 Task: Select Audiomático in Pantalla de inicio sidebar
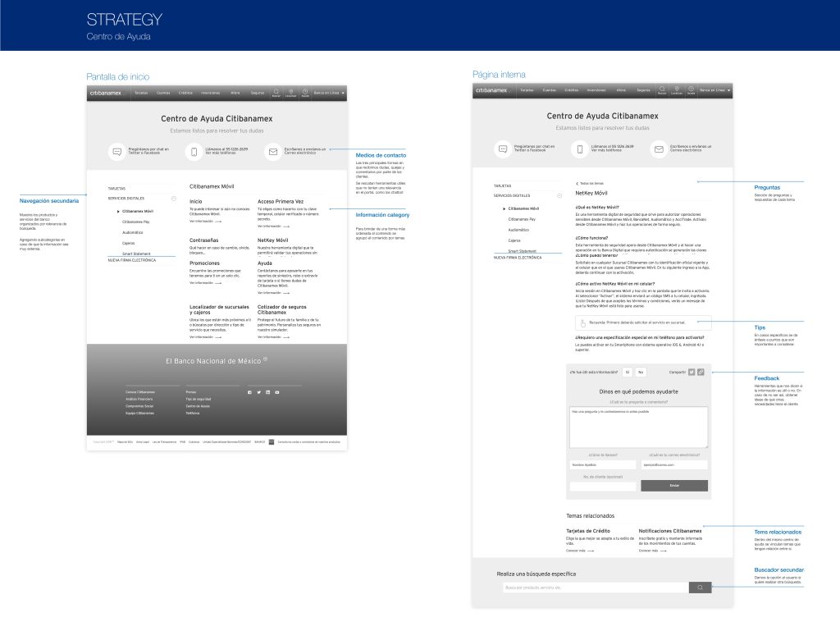click(x=132, y=232)
